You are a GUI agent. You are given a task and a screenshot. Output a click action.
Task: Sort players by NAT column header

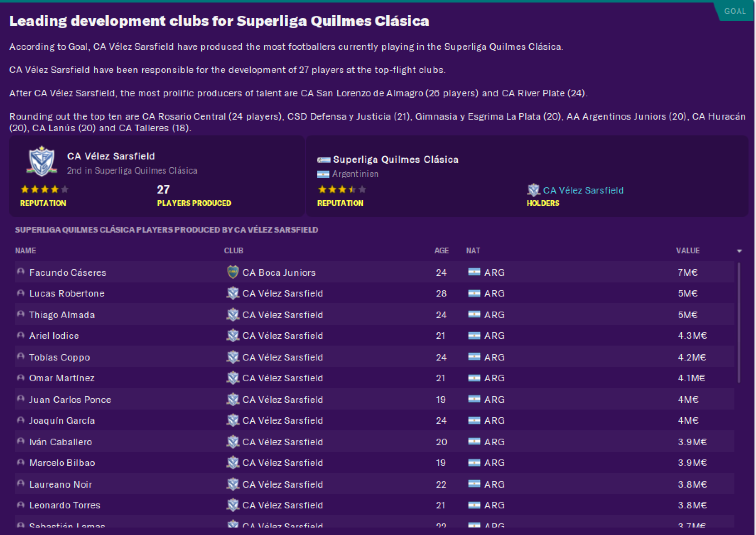pos(473,251)
